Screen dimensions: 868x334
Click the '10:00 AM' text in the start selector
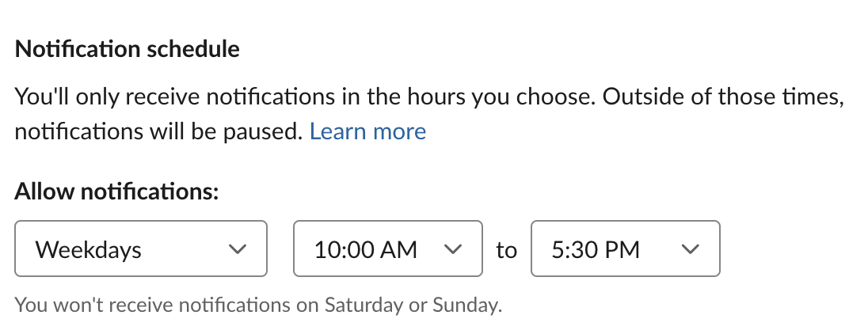click(x=365, y=250)
